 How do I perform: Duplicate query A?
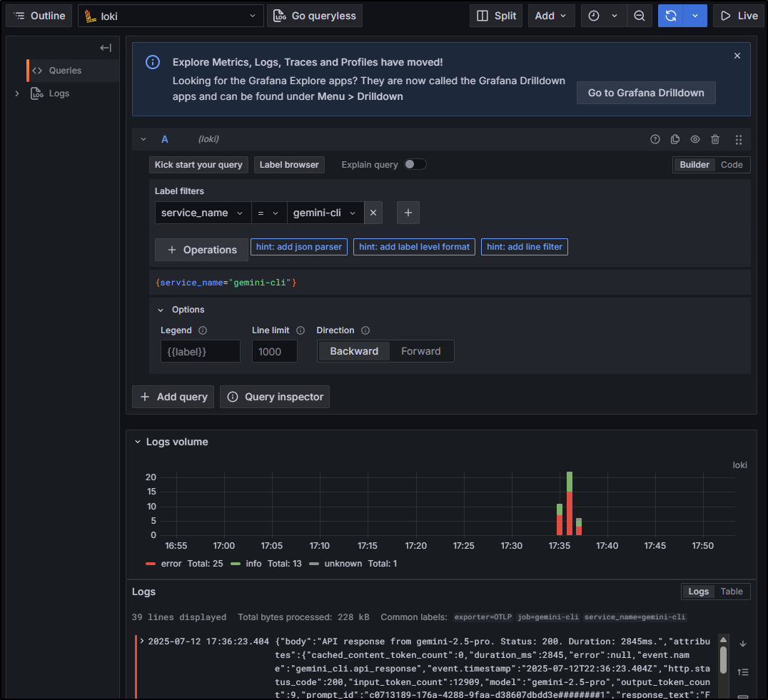pos(675,139)
